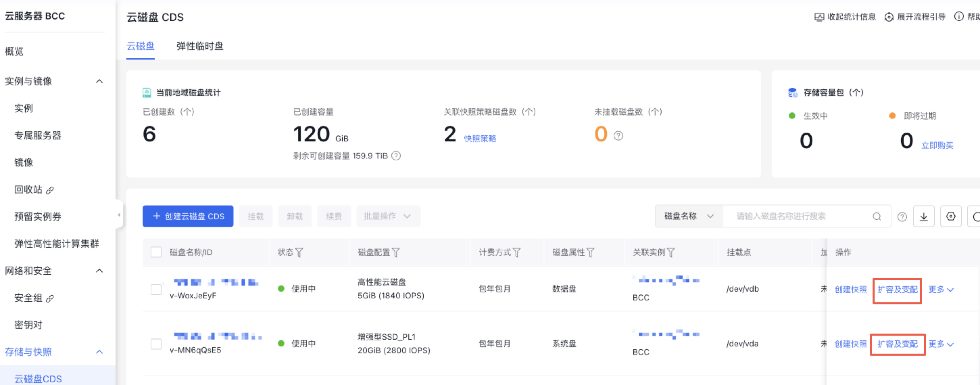The width and height of the screenshot is (980, 385).
Task: Click the disk name search input field
Action: 807,216
